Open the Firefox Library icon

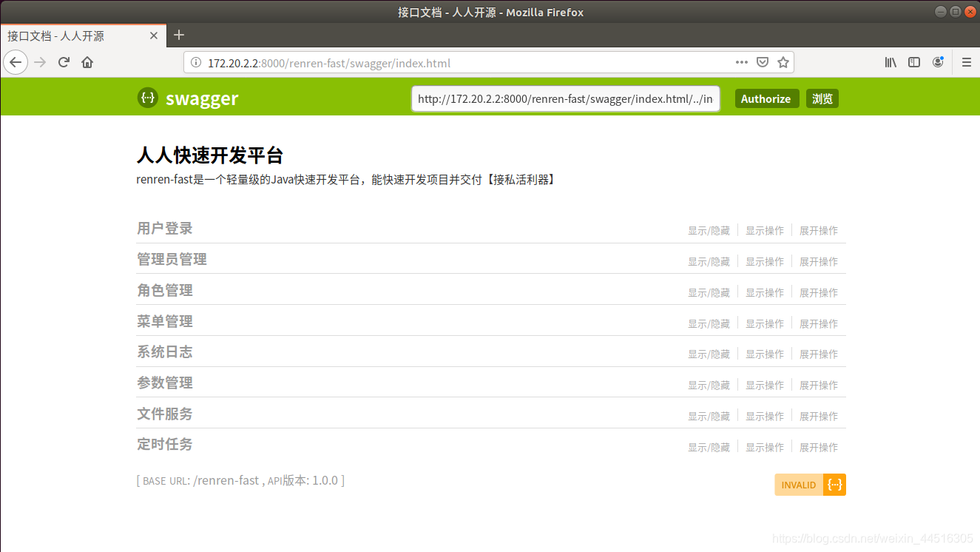pos(891,63)
